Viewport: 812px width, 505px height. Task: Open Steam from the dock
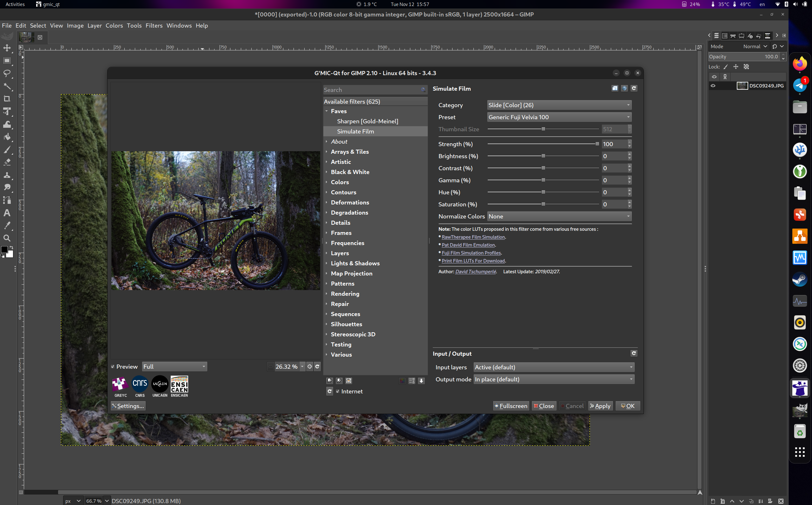click(800, 279)
